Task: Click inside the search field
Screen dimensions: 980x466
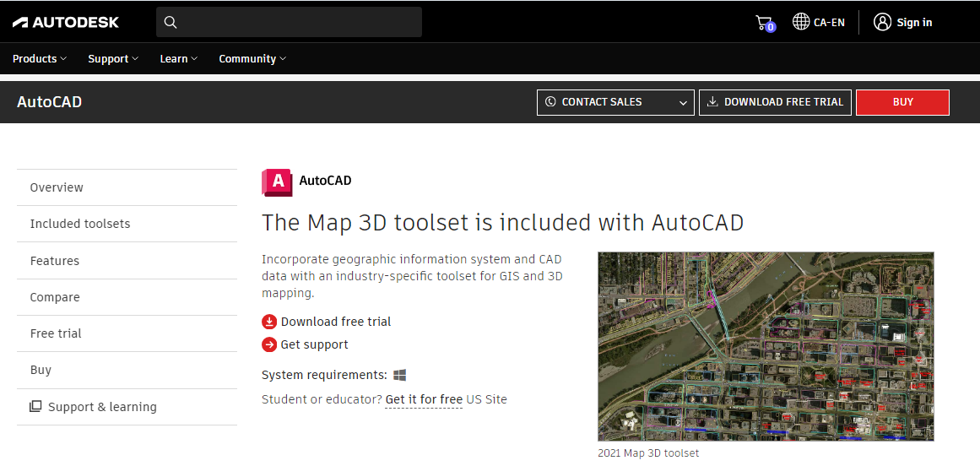Action: click(x=289, y=23)
